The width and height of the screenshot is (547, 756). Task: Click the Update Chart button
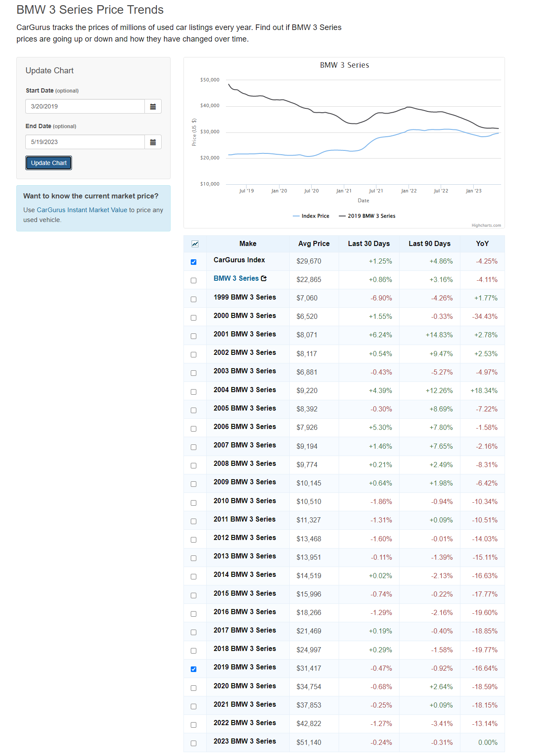pyautogui.click(x=49, y=163)
